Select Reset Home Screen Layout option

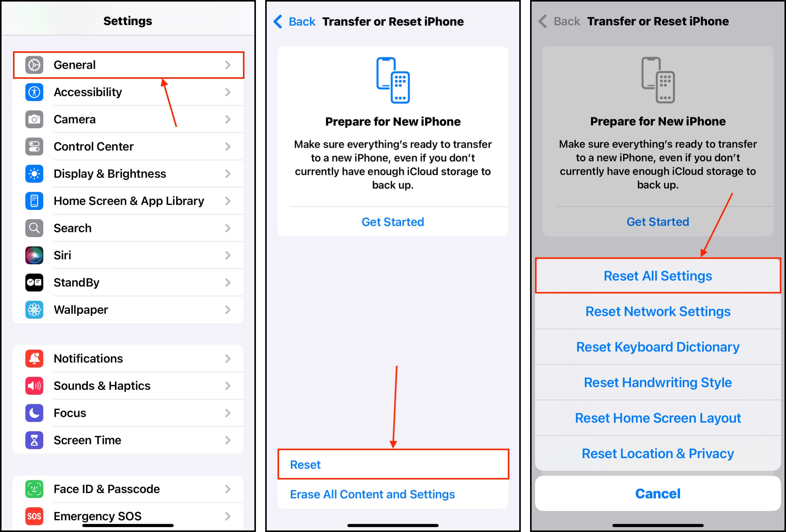coord(655,416)
